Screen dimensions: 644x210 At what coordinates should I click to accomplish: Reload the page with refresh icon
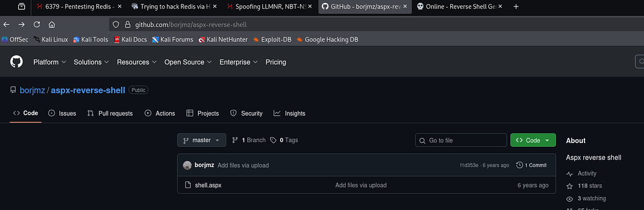[36, 25]
